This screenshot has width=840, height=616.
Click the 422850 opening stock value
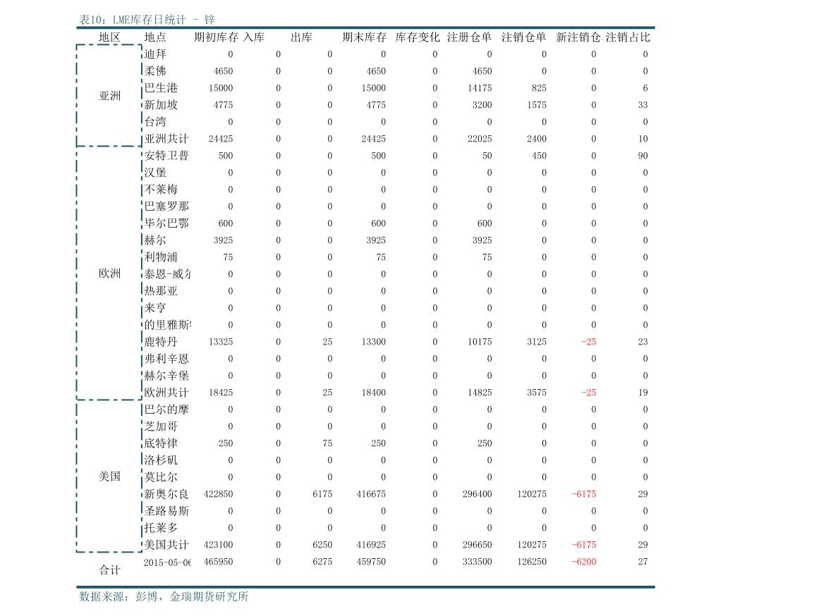tap(219, 494)
